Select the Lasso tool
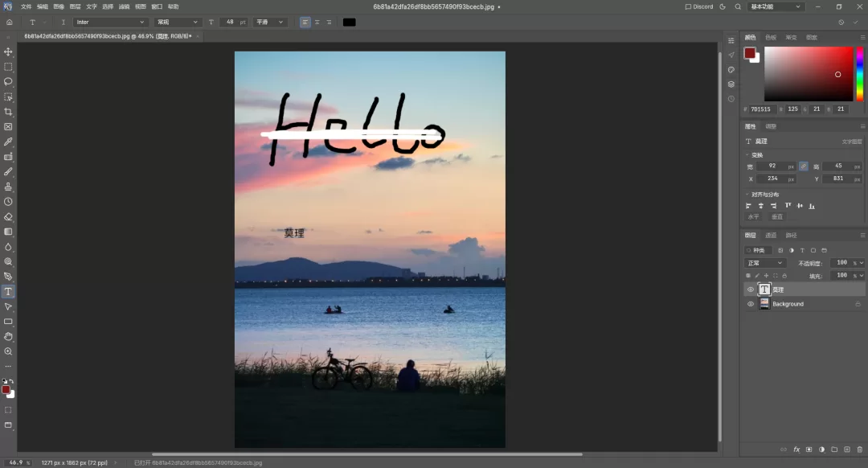The image size is (868, 468). tap(8, 81)
